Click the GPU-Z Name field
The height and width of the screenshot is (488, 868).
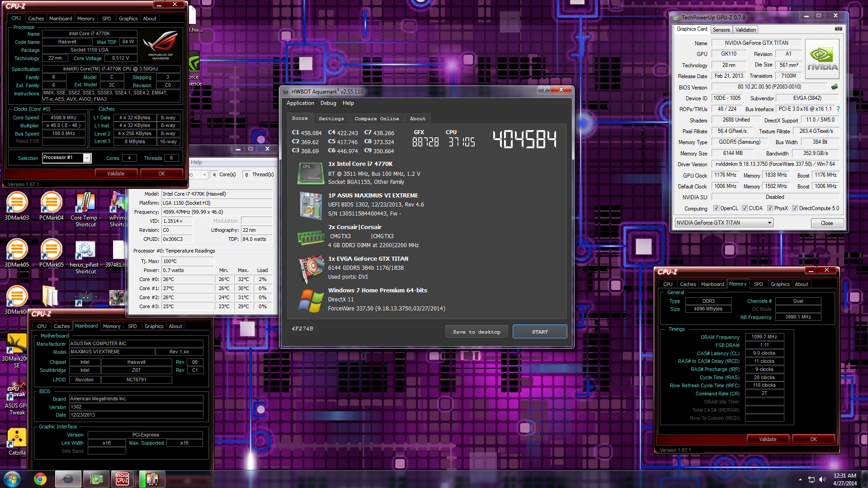756,43
